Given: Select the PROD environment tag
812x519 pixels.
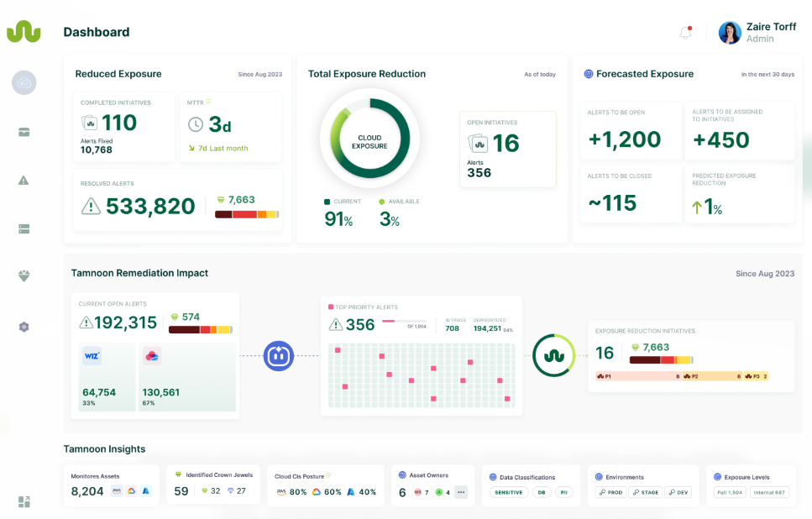Looking at the screenshot, I should [x=610, y=492].
